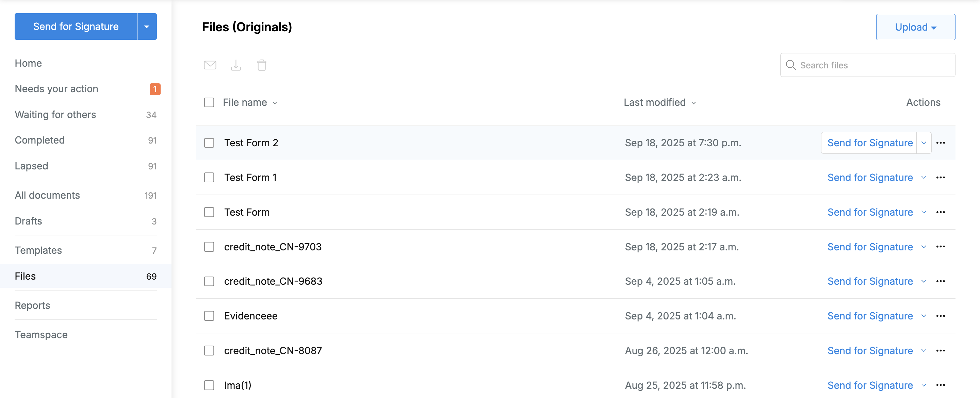The height and width of the screenshot is (398, 980).
Task: Expand the signature dropdown arrow for Test Form 2
Action: (x=924, y=143)
